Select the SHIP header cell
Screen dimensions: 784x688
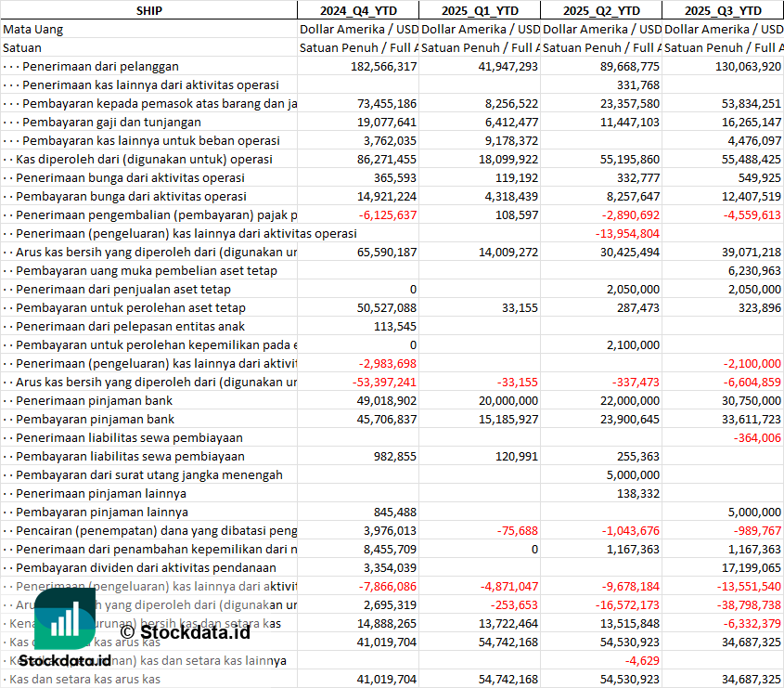point(148,10)
